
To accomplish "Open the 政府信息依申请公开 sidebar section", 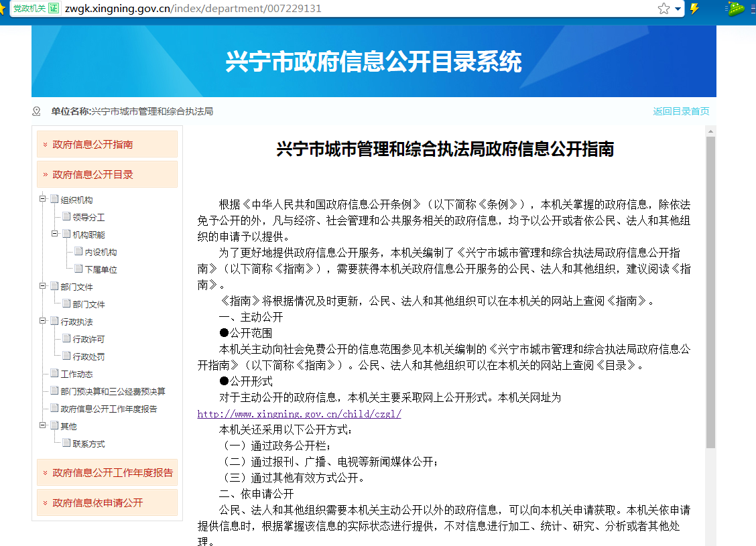I will 107,502.
